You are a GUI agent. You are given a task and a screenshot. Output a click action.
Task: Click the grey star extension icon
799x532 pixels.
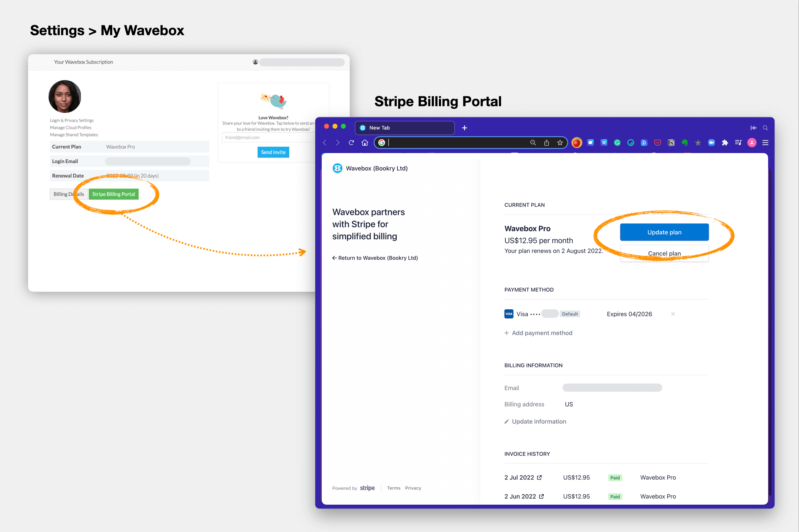click(698, 143)
